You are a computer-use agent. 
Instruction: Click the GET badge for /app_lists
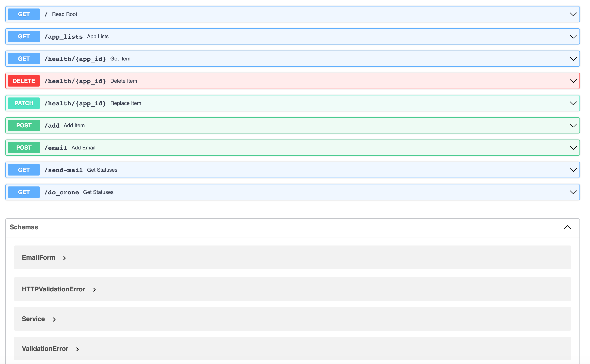(x=24, y=37)
